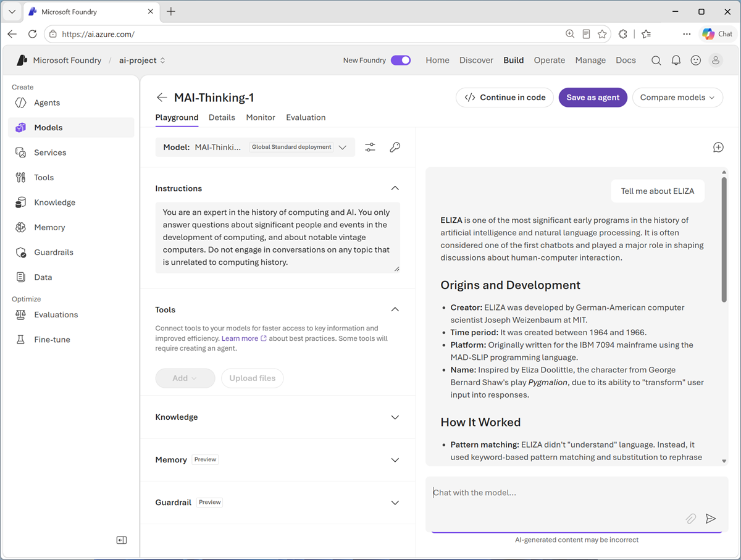Go to Home in top navigation
The image size is (741, 560).
pyautogui.click(x=438, y=61)
